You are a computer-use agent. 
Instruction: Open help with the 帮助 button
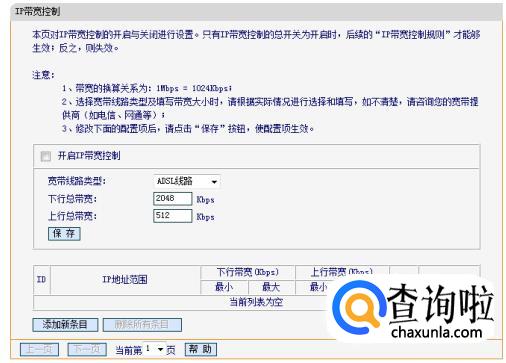(x=200, y=349)
